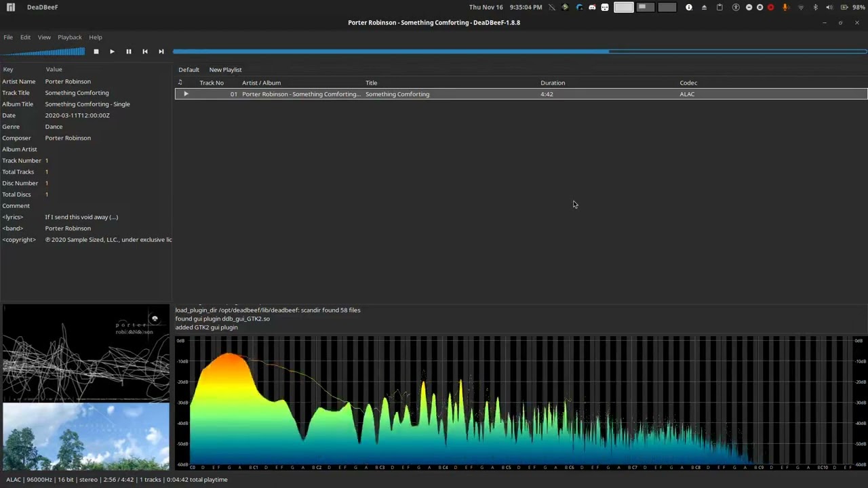
Task: Skip to the next track
Action: (161, 52)
